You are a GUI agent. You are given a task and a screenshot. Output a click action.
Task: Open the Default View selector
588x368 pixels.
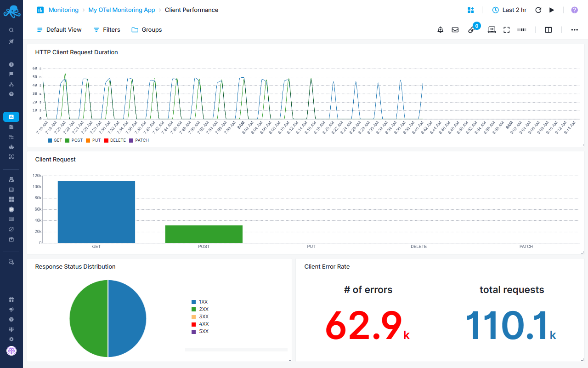(59, 29)
